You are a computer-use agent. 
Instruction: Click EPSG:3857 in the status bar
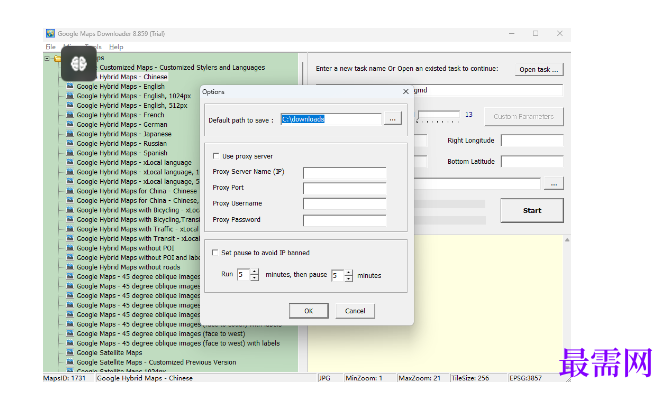[525, 378]
